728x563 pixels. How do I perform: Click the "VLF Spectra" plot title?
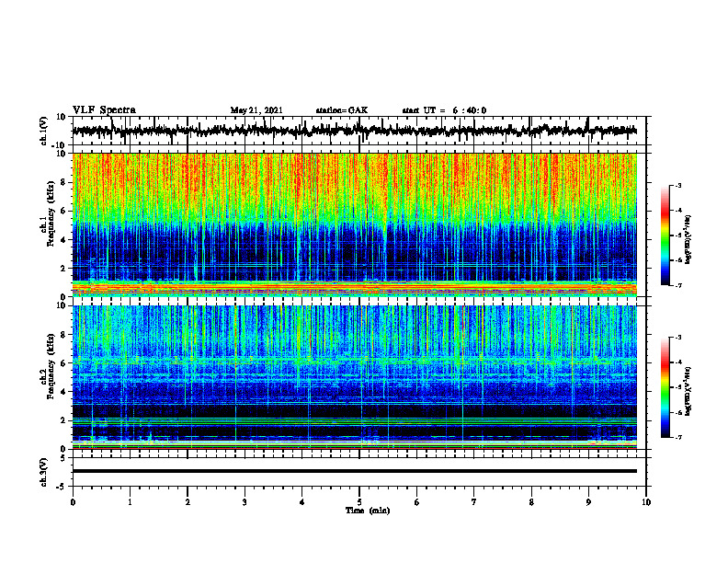[x=104, y=109]
